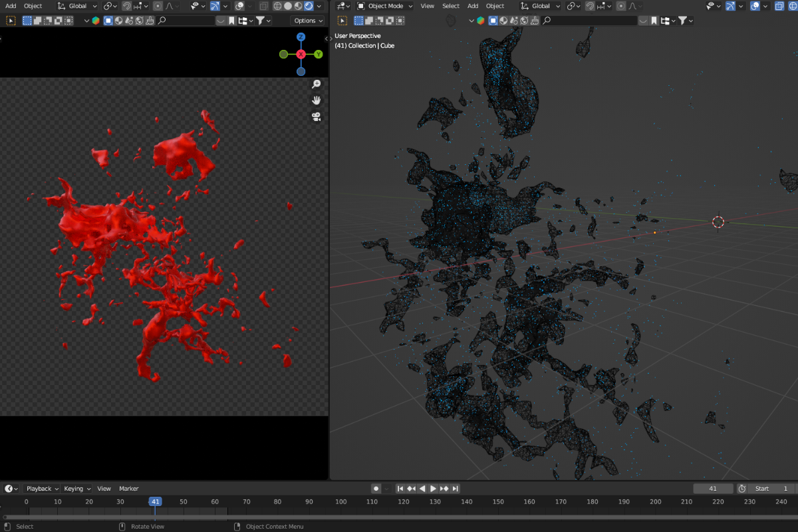Viewport: 798px width, 532px height.
Task: Toggle camera view using camera gizmo icon
Action: coord(317,117)
